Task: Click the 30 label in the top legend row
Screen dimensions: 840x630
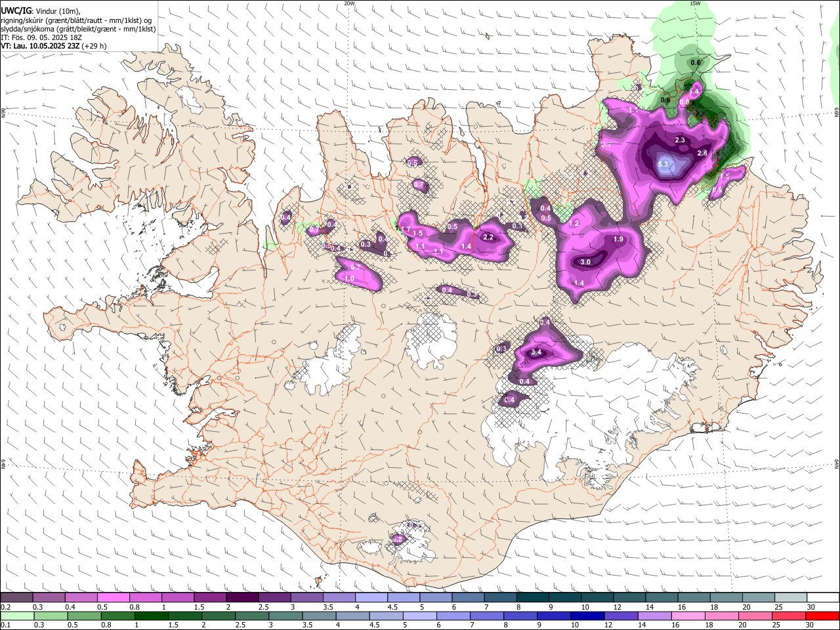Action: (810, 607)
